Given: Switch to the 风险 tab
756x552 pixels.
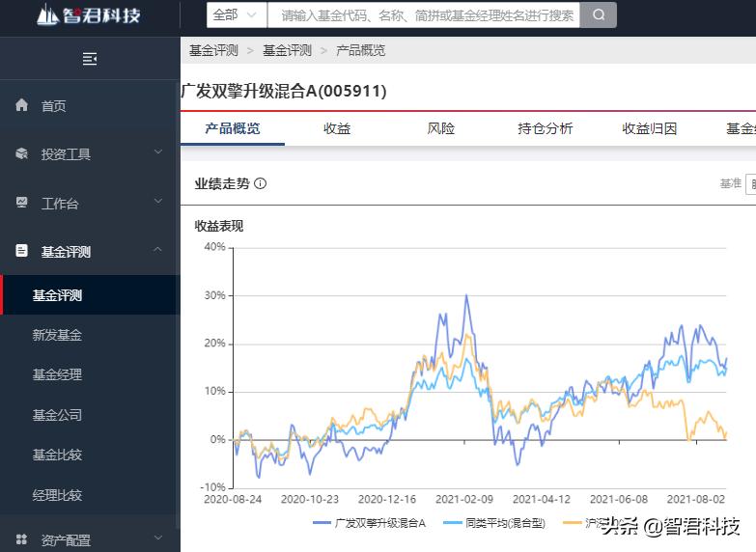Looking at the screenshot, I should (x=440, y=128).
